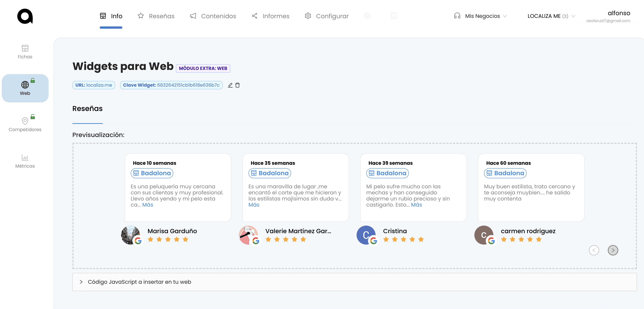Click the Clave Widget key badge
This screenshot has height=309, width=644.
pyautogui.click(x=171, y=85)
